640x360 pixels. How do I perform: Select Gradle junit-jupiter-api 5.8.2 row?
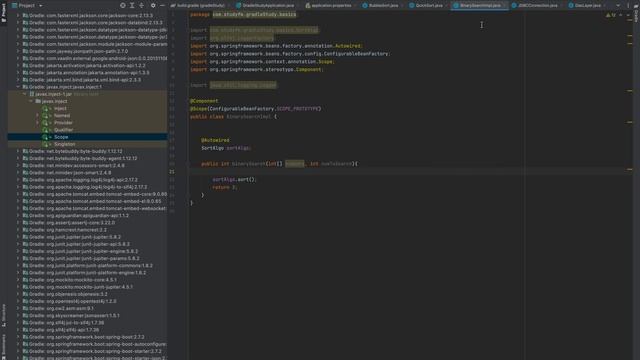point(87,244)
